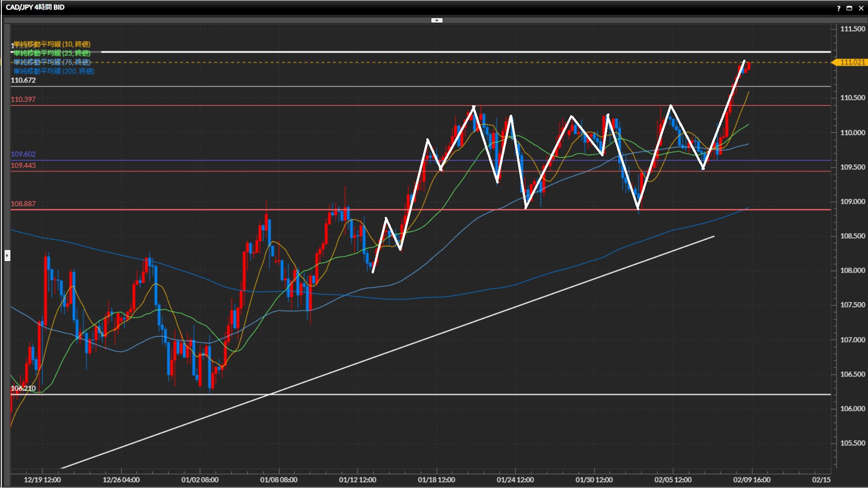This screenshot has height=488, width=868.
Task: Select the 75-period moving average label
Action: pos(52,62)
